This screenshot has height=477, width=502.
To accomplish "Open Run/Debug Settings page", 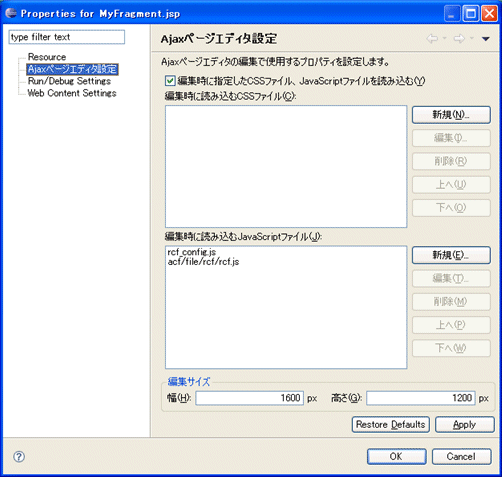I will coord(69,81).
